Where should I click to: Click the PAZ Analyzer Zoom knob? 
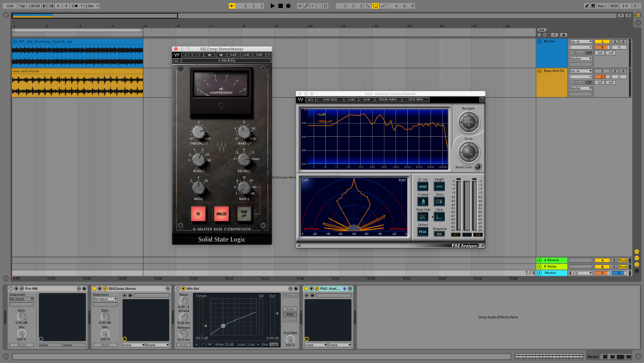(468, 152)
